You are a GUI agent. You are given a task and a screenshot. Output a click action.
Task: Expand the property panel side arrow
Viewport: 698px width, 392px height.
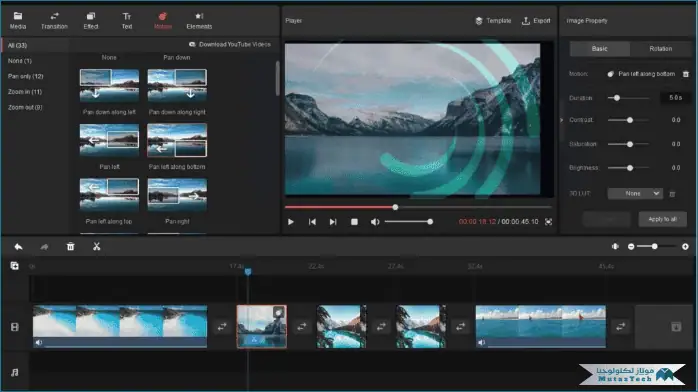tap(561, 120)
